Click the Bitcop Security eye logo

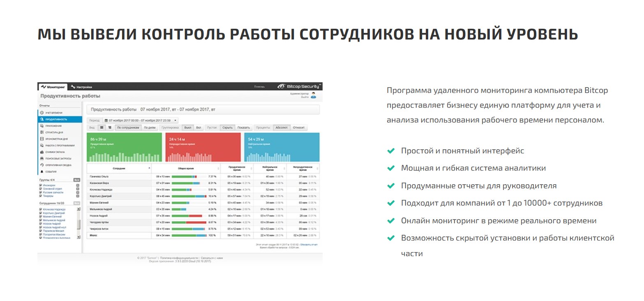coord(281,87)
